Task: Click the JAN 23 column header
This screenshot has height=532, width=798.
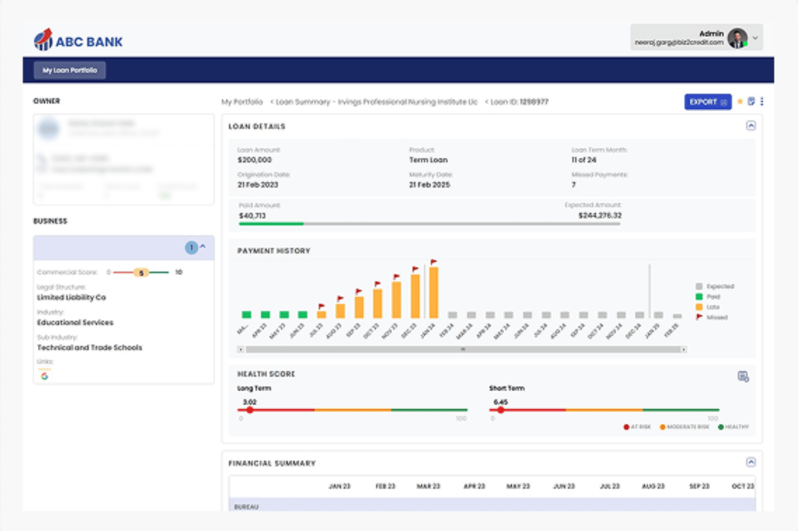Action: pyautogui.click(x=339, y=486)
